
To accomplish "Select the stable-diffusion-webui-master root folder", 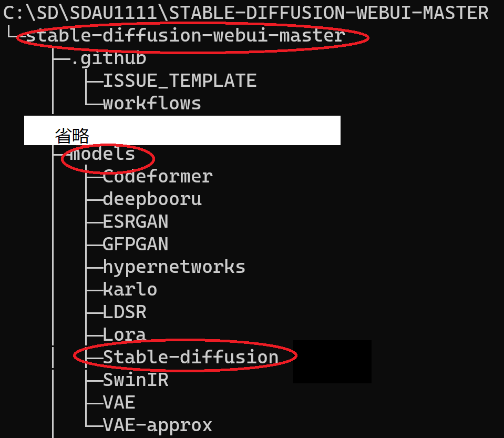I will click(186, 35).
